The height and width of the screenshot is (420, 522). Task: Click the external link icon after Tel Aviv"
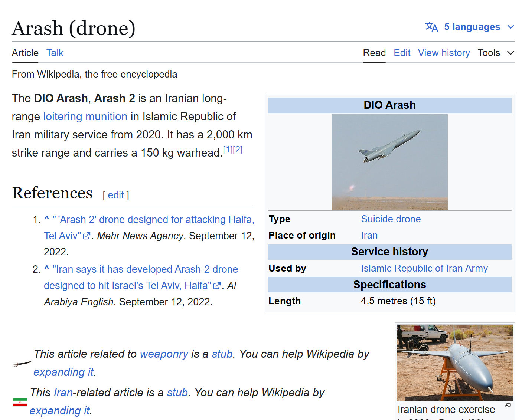[87, 236]
